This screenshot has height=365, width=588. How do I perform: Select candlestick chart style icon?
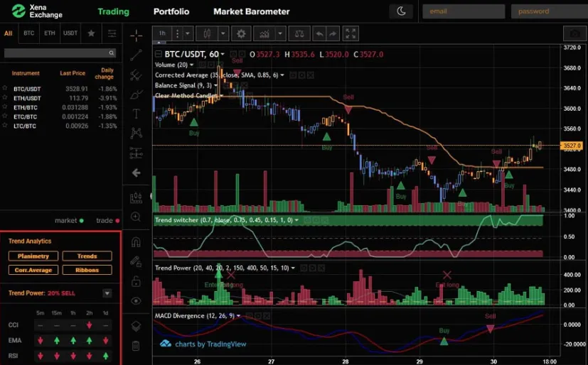tap(207, 33)
